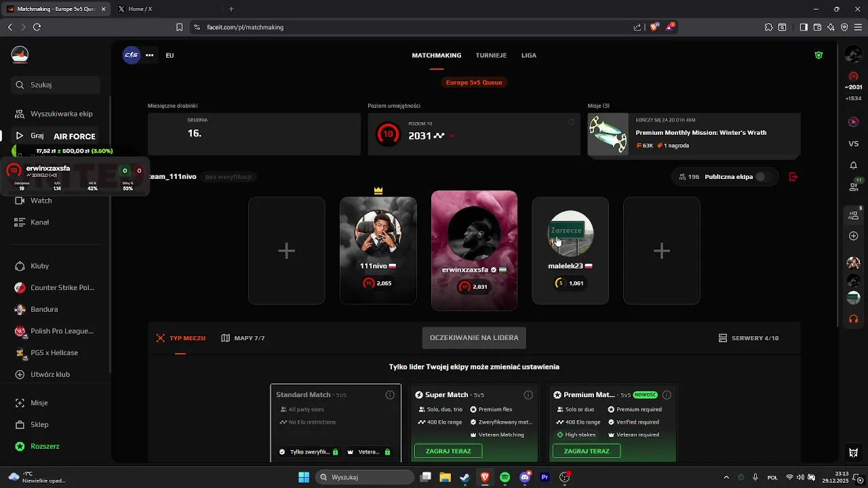Viewport: 868px width, 488px height.
Task: Open browser extensions puzzle icon
Action: pos(768,27)
